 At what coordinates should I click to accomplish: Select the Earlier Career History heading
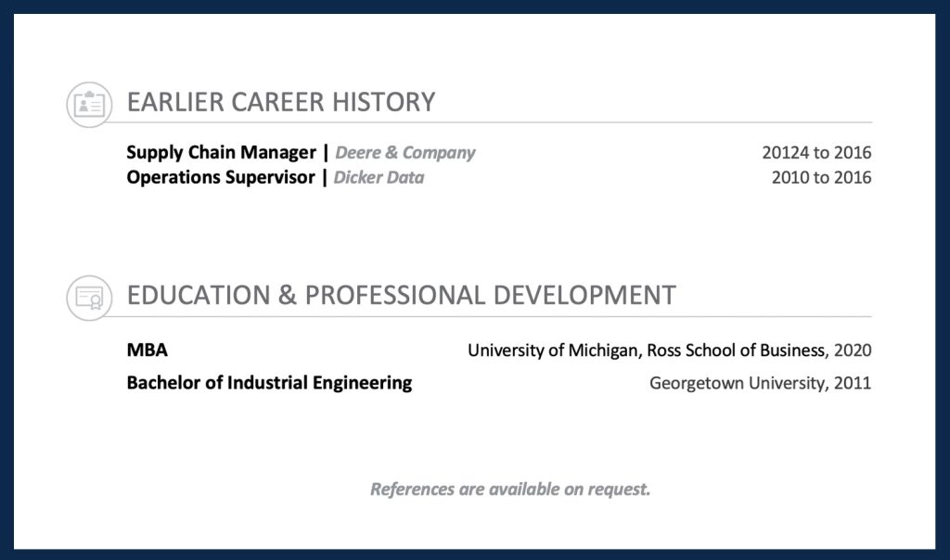tap(281, 102)
